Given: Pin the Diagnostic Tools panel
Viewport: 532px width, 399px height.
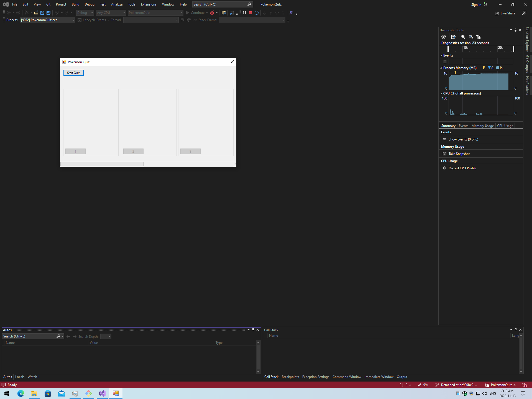Looking at the screenshot, I should [x=515, y=30].
